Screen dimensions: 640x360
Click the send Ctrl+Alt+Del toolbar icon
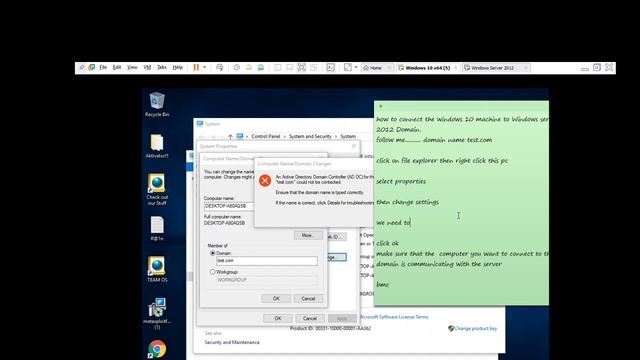220,67
